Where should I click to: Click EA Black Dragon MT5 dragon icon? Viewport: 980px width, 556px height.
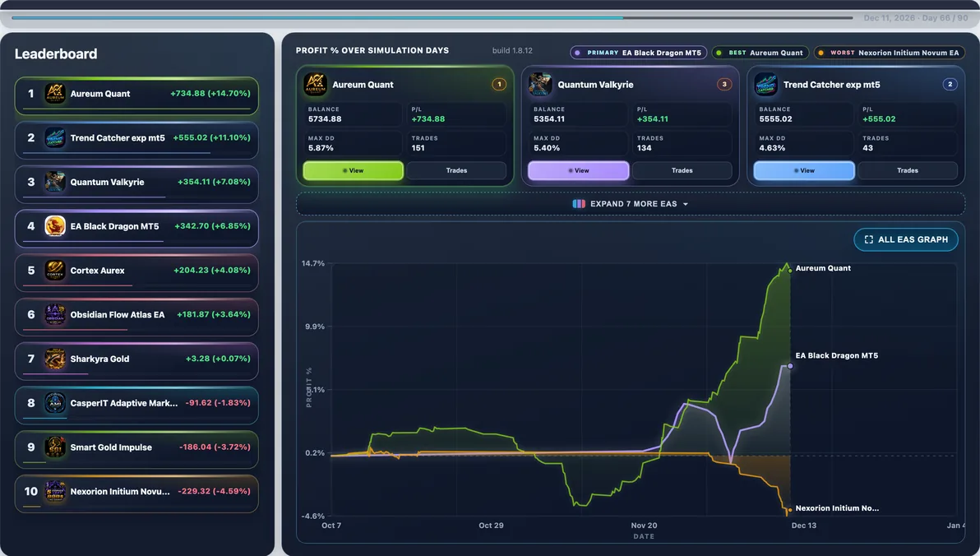coord(55,226)
